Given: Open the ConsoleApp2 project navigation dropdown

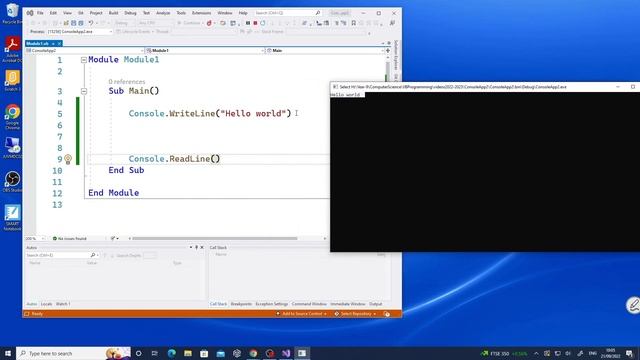Looking at the screenshot, I should pos(84,51).
